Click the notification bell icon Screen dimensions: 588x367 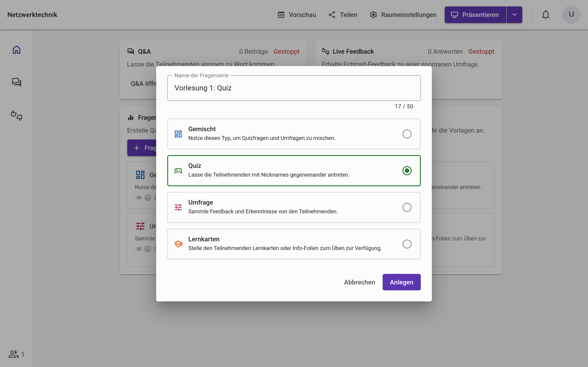[546, 15]
